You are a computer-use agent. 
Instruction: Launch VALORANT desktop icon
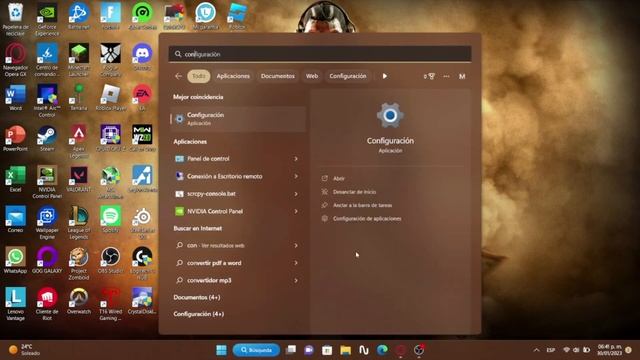tap(78, 179)
